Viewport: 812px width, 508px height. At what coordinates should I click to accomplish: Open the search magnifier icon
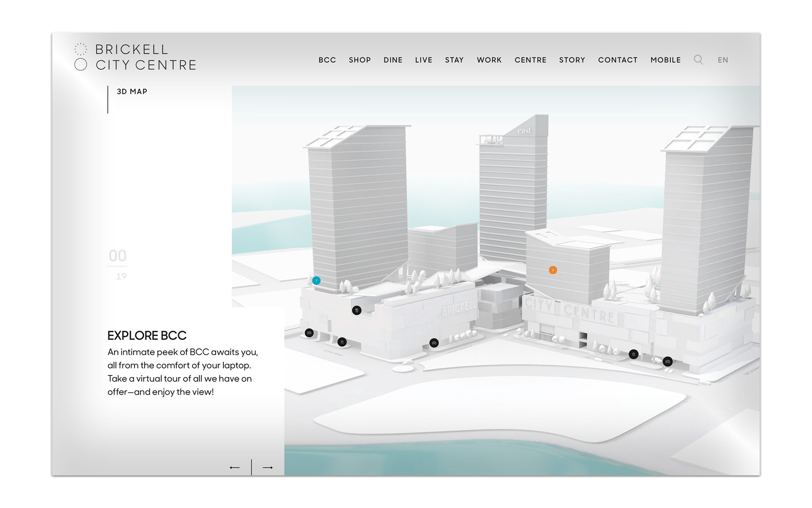[x=698, y=60]
